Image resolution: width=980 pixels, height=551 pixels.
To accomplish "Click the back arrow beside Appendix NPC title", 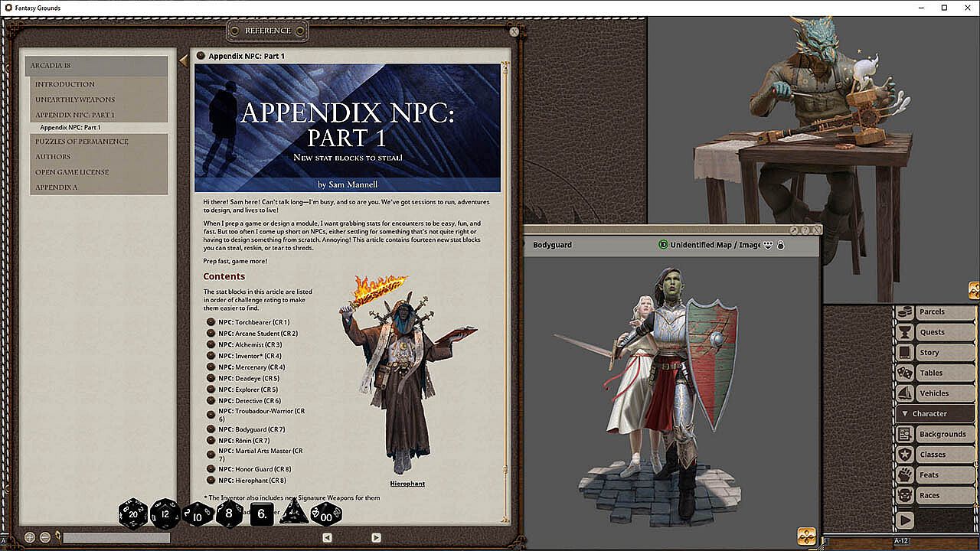I will [183, 60].
